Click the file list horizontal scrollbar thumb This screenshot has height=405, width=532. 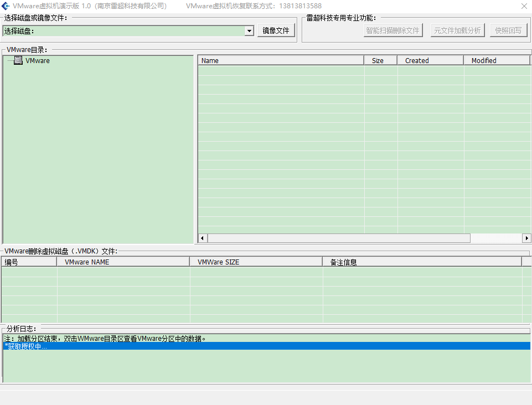click(x=339, y=238)
